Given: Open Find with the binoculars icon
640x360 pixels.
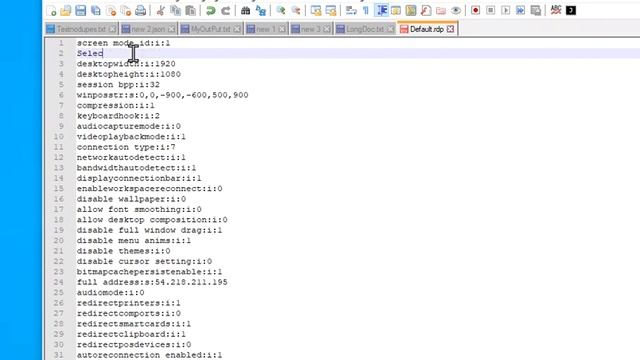Looking at the screenshot, I should [x=245, y=11].
